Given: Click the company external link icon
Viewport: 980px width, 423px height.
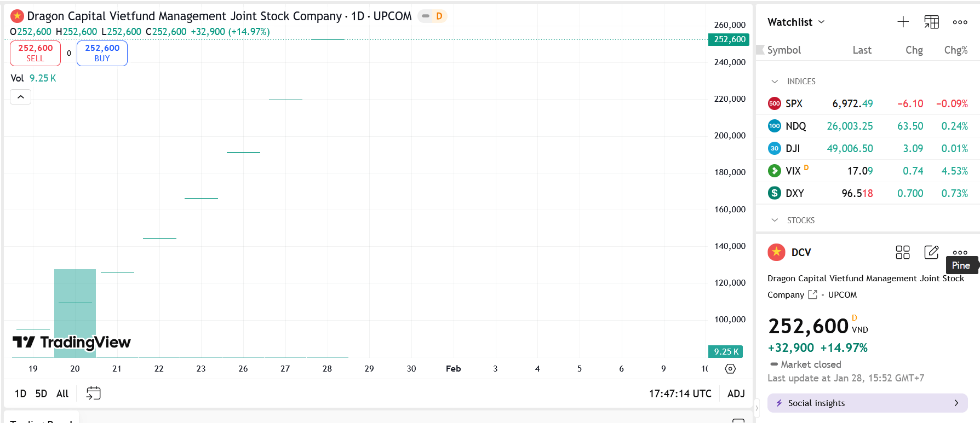Looking at the screenshot, I should (x=812, y=295).
